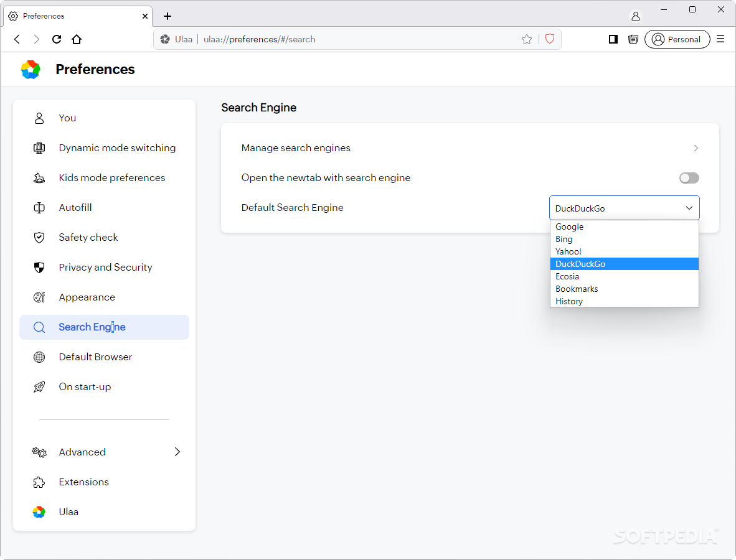
Task: Select Yahoo! from search engine list
Action: click(x=625, y=252)
